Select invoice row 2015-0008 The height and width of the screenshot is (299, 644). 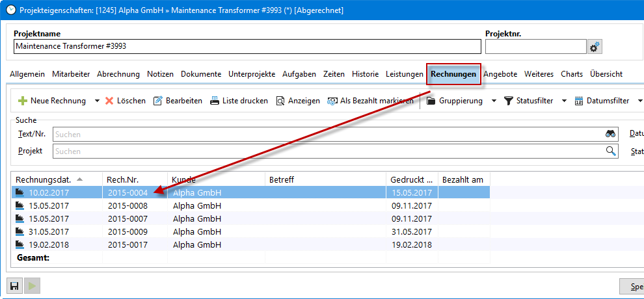[x=127, y=205]
